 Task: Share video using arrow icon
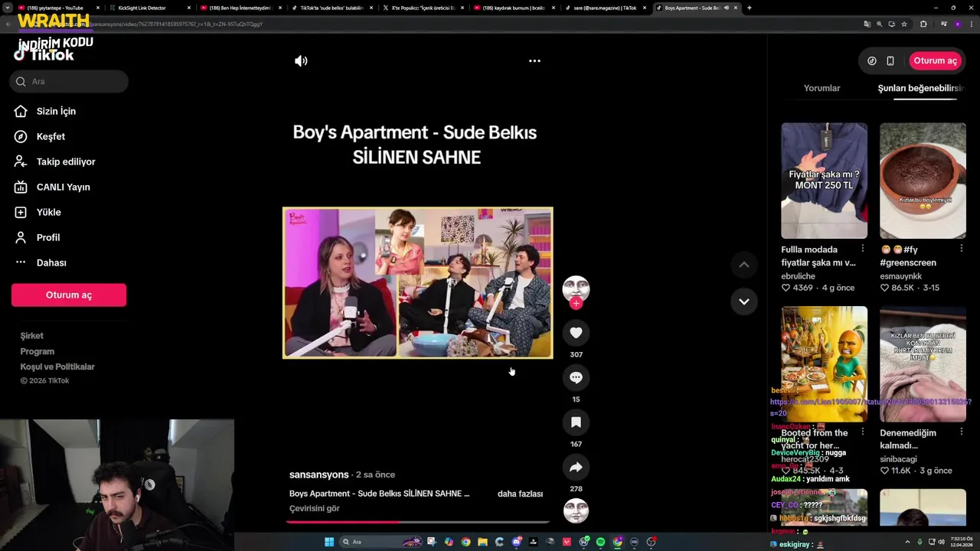[x=576, y=467]
